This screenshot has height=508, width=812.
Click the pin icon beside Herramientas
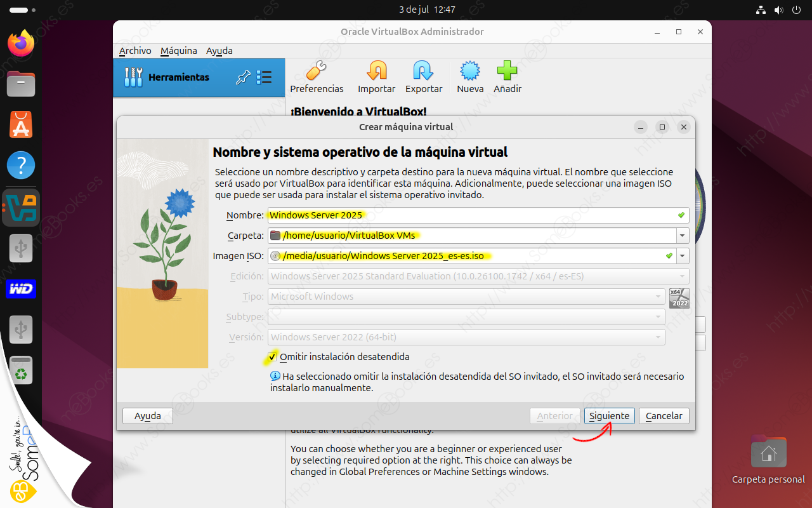coord(243,77)
